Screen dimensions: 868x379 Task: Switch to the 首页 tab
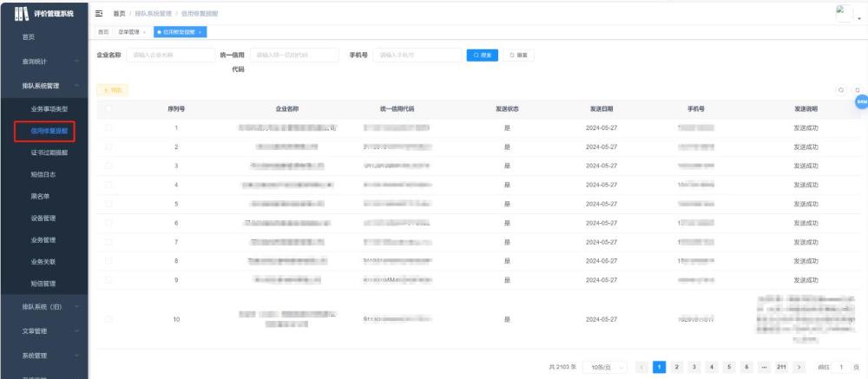103,32
